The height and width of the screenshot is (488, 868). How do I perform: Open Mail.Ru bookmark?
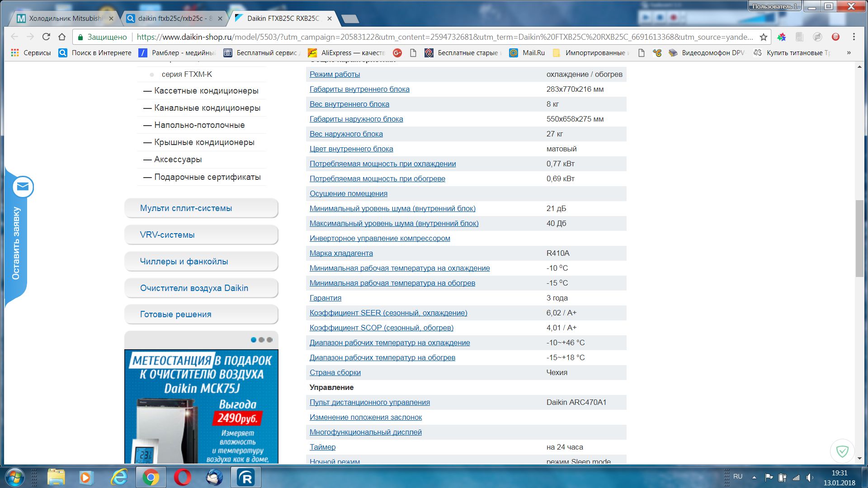[527, 53]
